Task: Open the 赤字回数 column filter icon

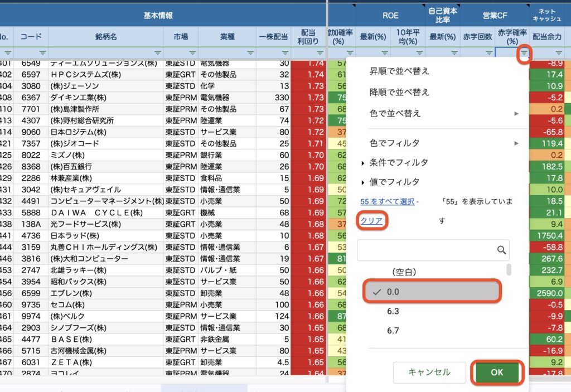Action: coord(488,53)
